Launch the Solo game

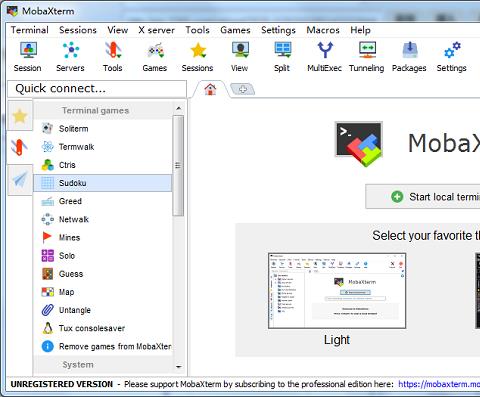click(103, 256)
